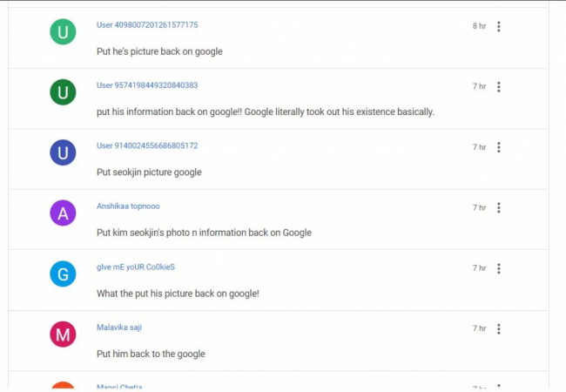This screenshot has width=566, height=392.
Task: Click the green avatar of User 4098007201261577175
Action: (63, 32)
